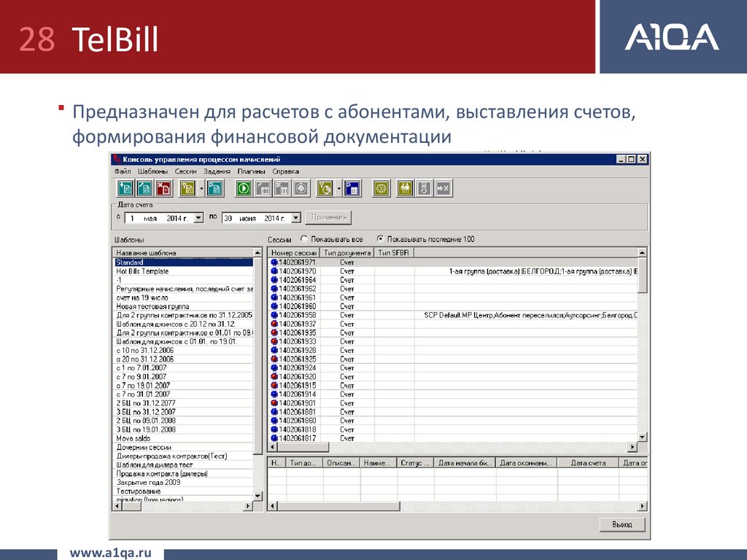Viewport: 747px width, 560px height.
Task: Click the dark blue refresh sessions icon
Action: coord(352,189)
